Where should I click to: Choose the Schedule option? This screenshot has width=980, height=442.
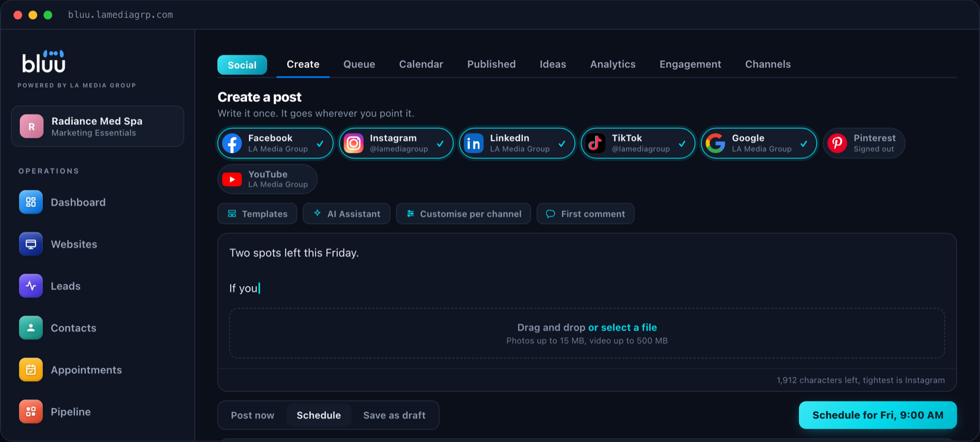pyautogui.click(x=318, y=415)
